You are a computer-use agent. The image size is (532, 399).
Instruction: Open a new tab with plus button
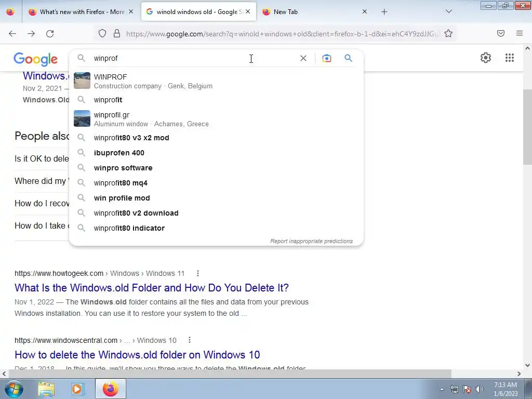click(x=384, y=12)
